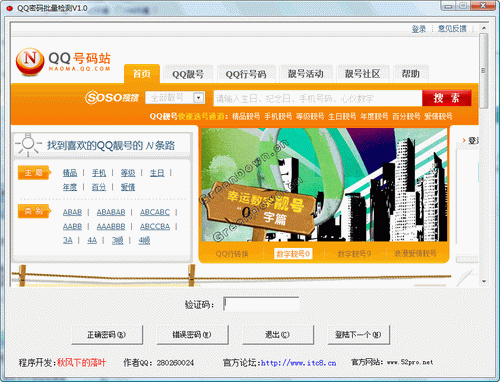500x382 pixels.
Task: Open the ABCABC category link
Action: 155,212
